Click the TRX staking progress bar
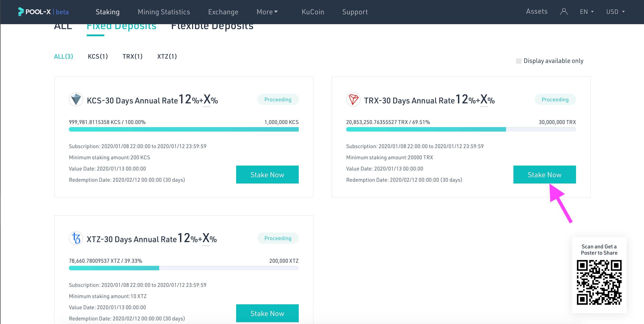Image resolution: width=644 pixels, height=324 pixels. click(x=461, y=129)
